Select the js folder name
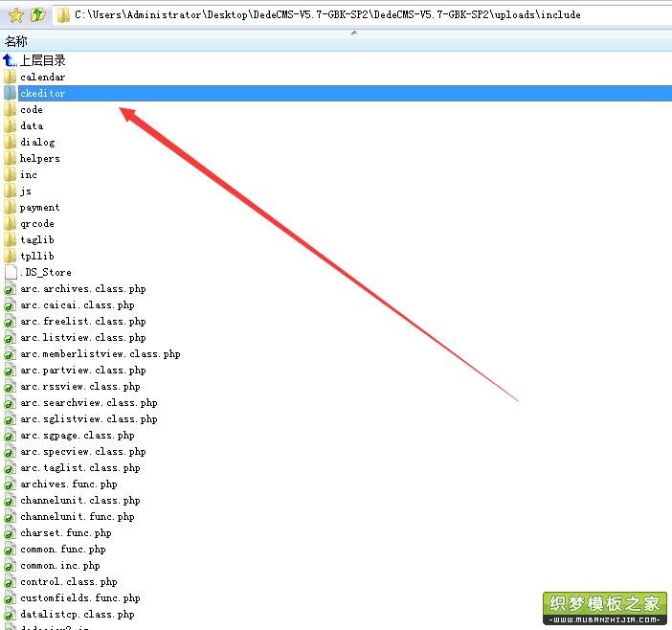This screenshot has width=672, height=630. click(x=26, y=191)
